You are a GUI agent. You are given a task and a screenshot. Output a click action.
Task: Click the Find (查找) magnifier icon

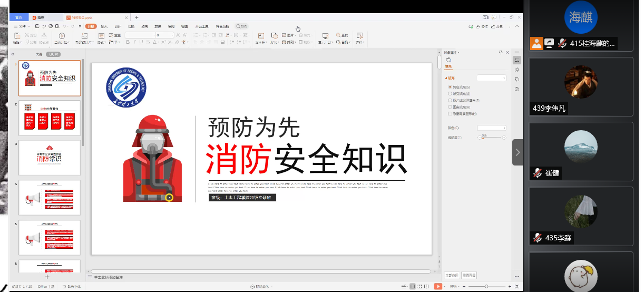[x=338, y=35]
